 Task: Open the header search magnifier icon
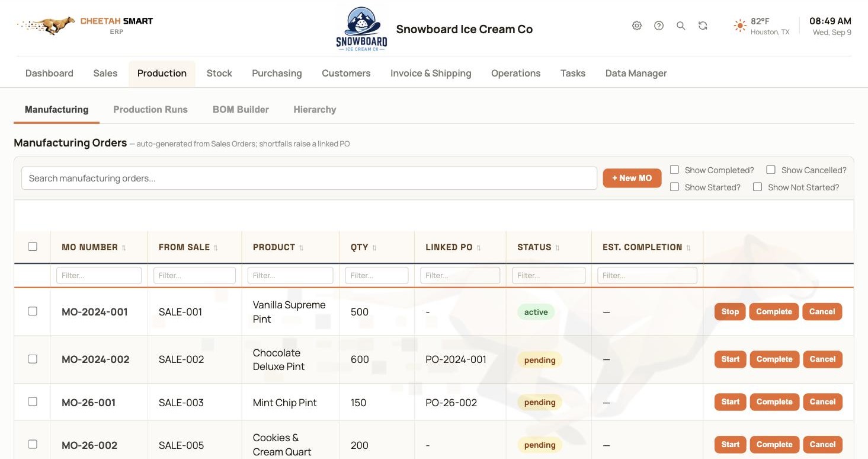pos(681,26)
